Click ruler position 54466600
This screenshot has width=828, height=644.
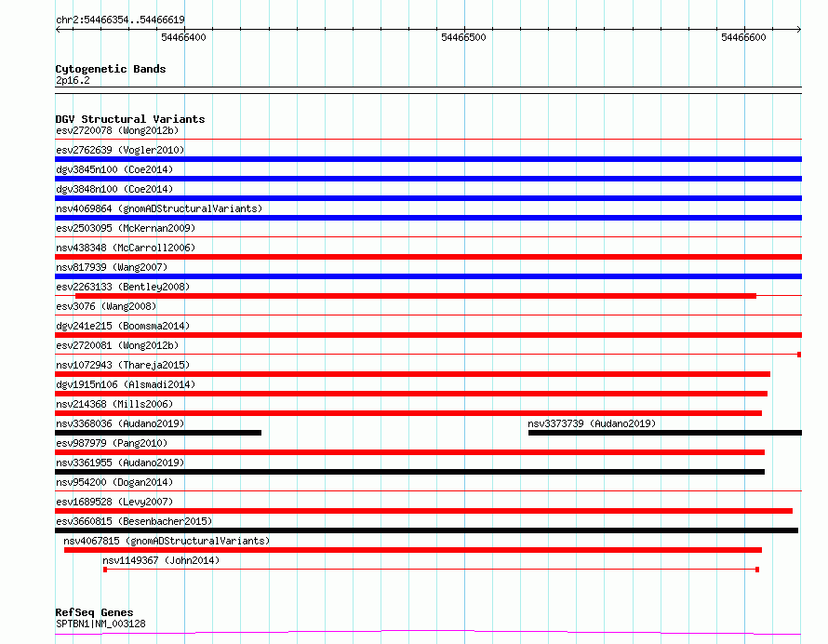click(x=743, y=37)
